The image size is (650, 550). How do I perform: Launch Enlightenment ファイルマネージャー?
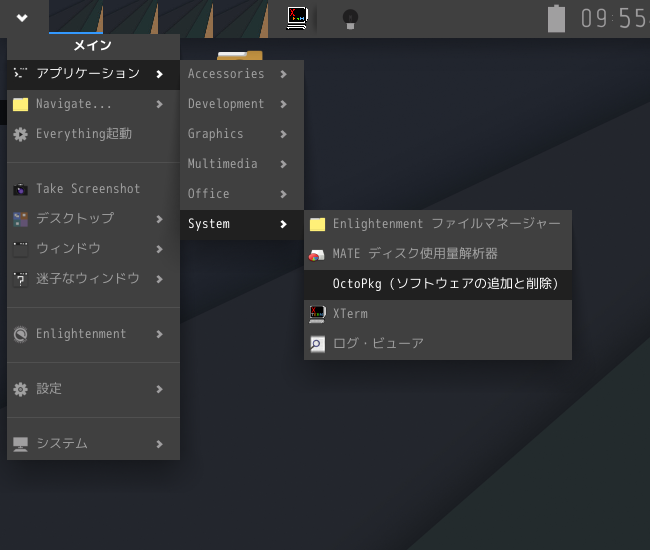click(x=438, y=224)
